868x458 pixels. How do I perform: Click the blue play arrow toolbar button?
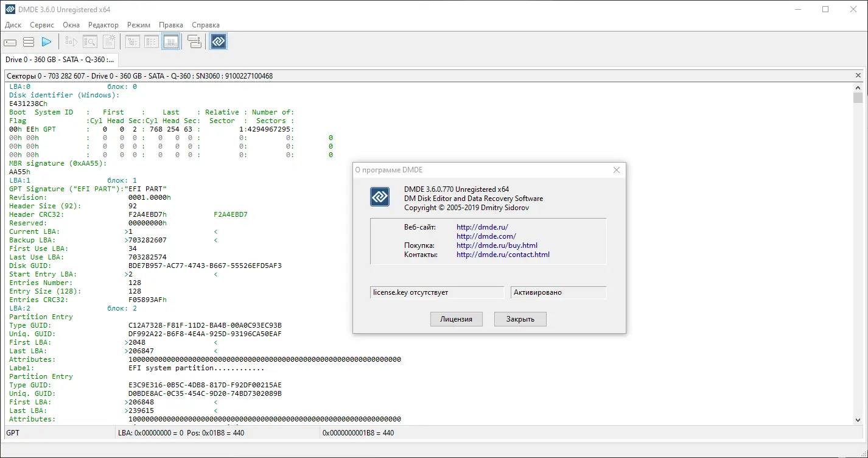click(46, 42)
